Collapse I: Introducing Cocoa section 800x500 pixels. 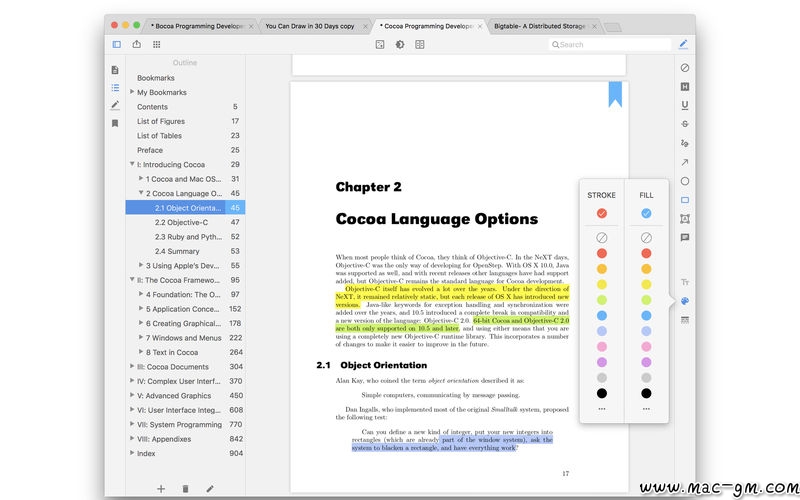[132, 164]
